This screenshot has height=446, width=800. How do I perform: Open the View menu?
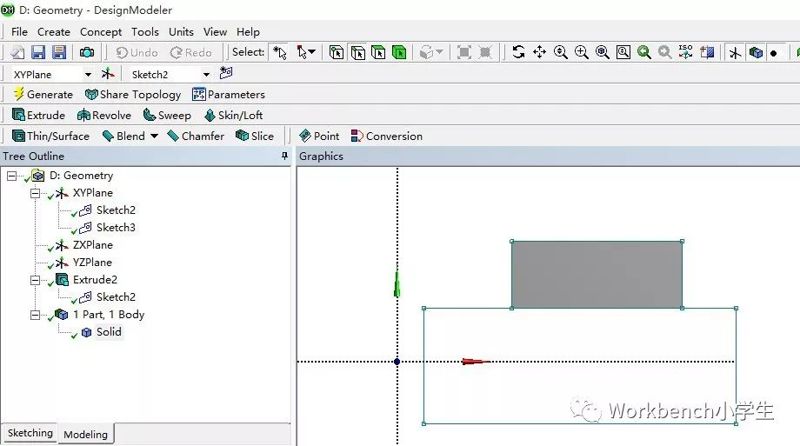point(215,32)
